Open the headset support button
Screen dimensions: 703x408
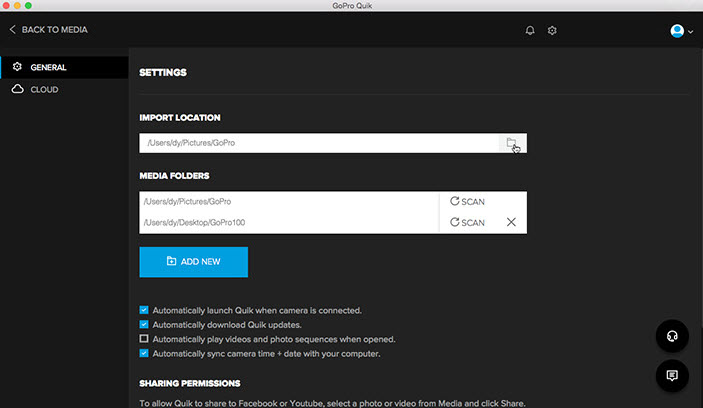tap(672, 337)
